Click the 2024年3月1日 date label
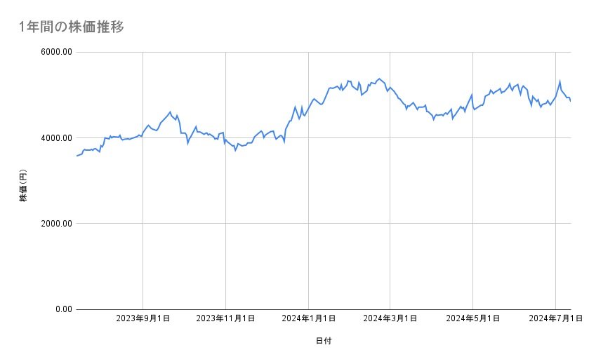The image size is (589, 364). pyautogui.click(x=390, y=319)
